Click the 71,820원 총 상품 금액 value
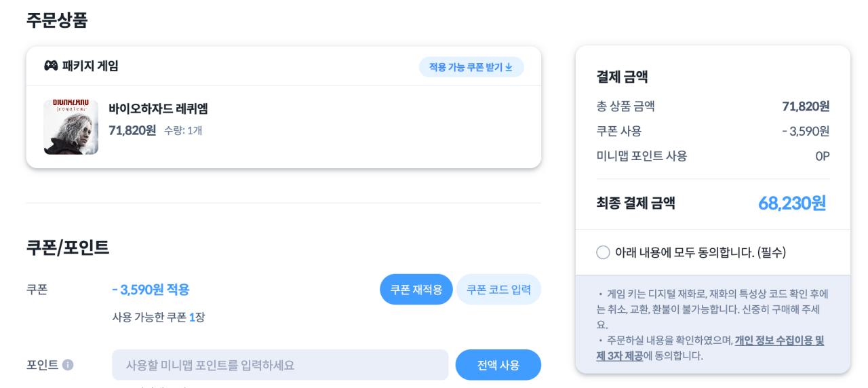The image size is (868, 388). click(x=805, y=106)
